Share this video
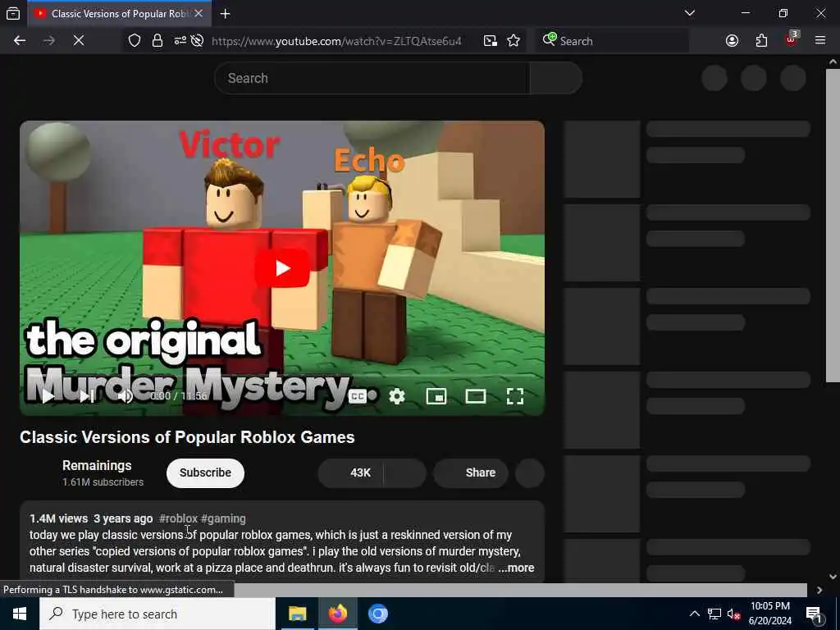 point(471,473)
